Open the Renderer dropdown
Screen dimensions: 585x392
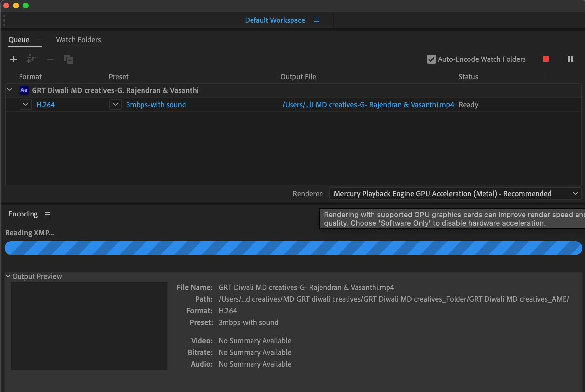pos(455,194)
